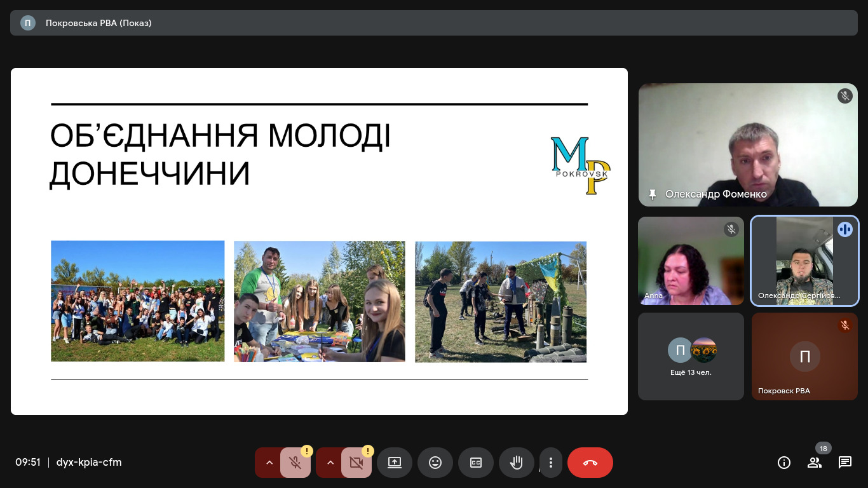868x488 pixels.
Task: Open the meeting details info icon
Action: point(784,463)
